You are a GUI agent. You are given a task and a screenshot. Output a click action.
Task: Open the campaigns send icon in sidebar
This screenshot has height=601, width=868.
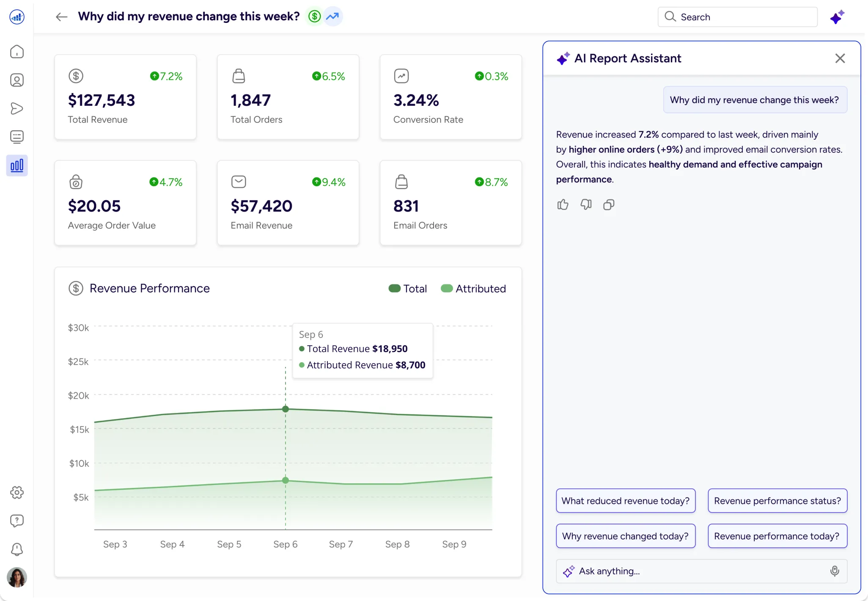(x=17, y=108)
